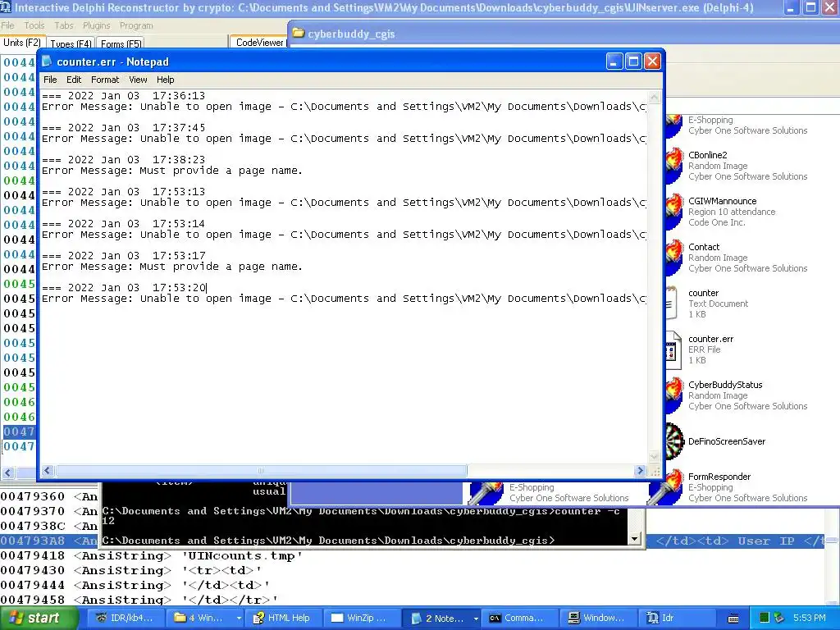Click the green system tray icon

(765, 619)
